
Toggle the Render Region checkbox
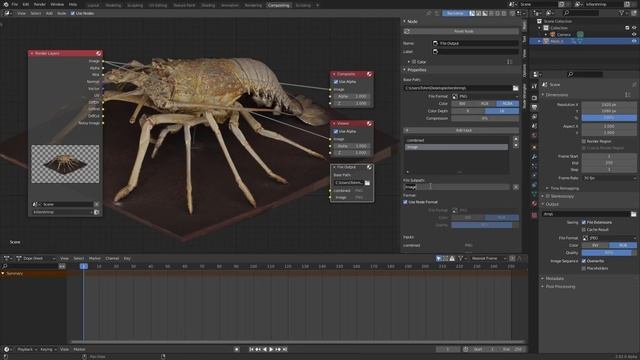click(584, 142)
